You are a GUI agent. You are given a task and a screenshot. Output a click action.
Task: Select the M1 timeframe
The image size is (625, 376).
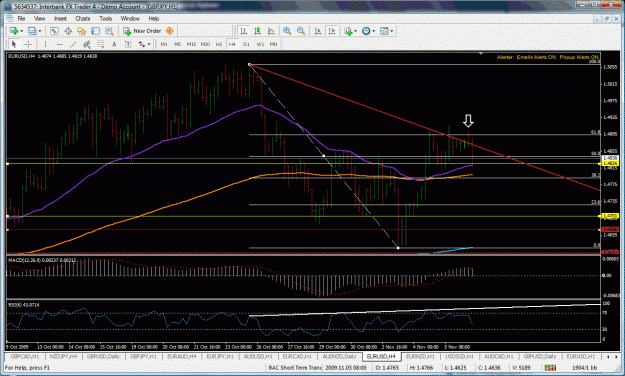[164, 44]
